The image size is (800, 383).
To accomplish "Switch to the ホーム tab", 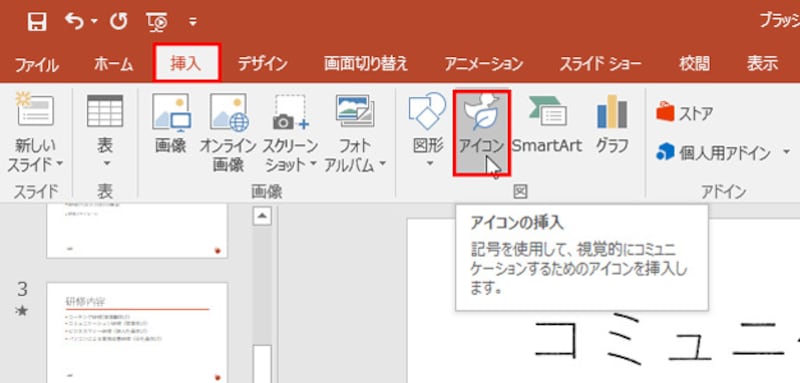I will pyautogui.click(x=113, y=64).
